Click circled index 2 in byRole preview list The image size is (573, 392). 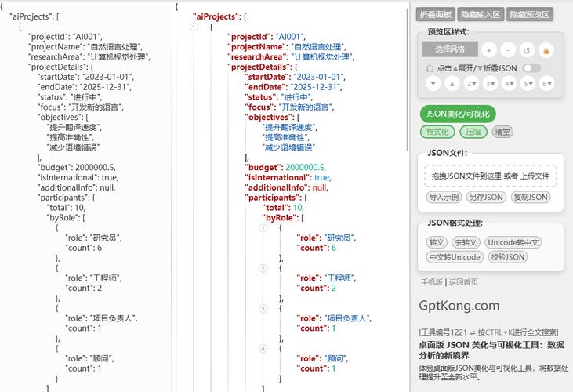263,268
